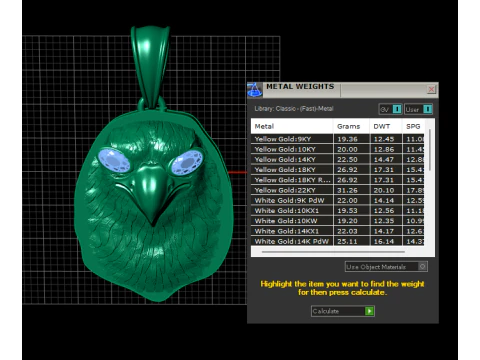This screenshot has height=360, width=480.
Task: Select the White Gold:14KX1 row
Action: coord(337,231)
